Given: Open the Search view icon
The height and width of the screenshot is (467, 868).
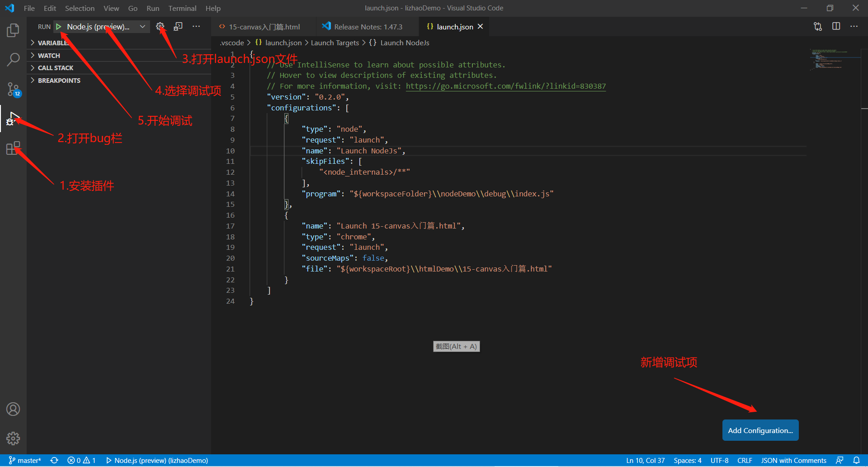Looking at the screenshot, I should [x=13, y=59].
